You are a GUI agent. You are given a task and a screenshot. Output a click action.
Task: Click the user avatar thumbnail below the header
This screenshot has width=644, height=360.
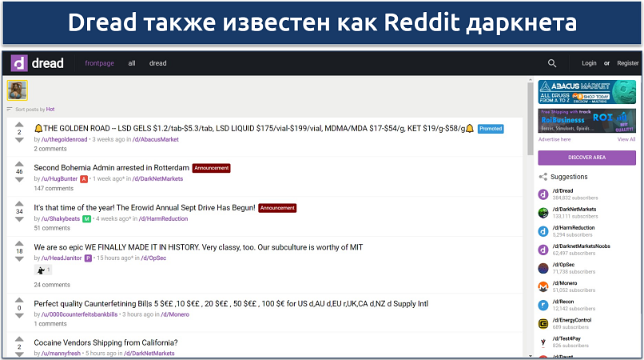click(18, 90)
